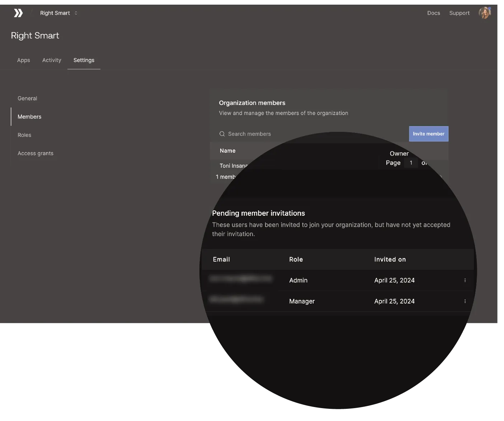Click the Manager role cell
The height and width of the screenshot is (421, 504).
click(302, 301)
